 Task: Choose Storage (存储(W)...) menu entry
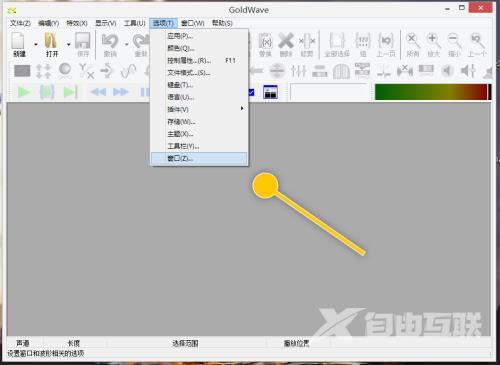point(199,122)
